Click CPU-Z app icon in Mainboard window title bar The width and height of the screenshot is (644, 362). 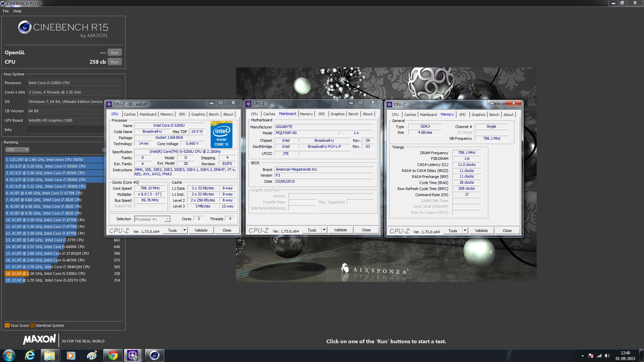(249, 104)
